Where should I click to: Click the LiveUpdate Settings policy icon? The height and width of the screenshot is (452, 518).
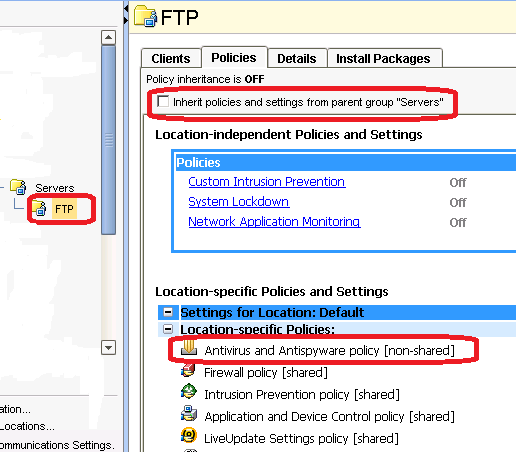point(189,435)
